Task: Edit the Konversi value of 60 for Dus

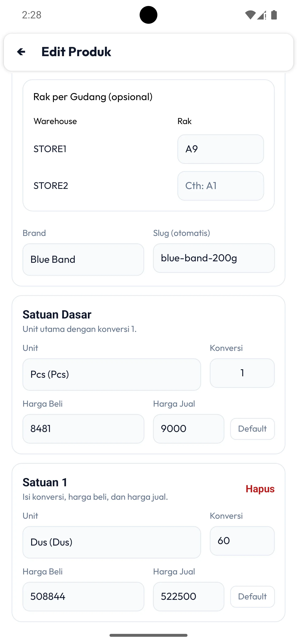Action: pos(242,541)
